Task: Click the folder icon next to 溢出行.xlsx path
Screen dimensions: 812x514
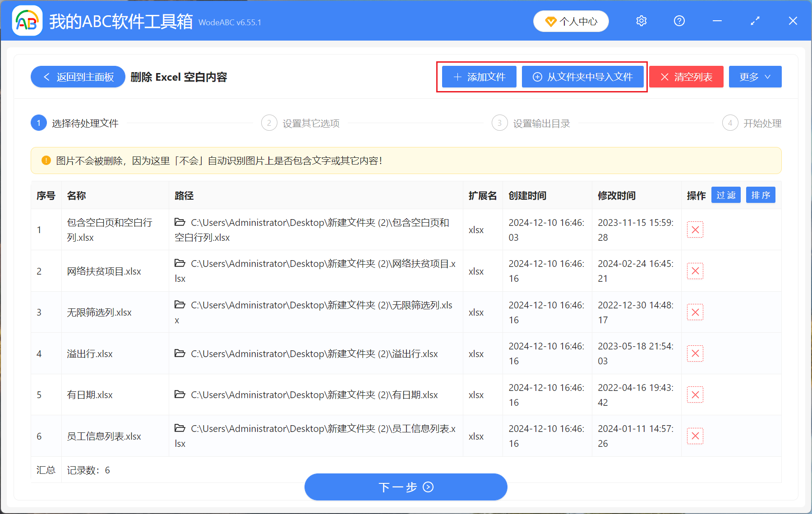Action: [179, 353]
